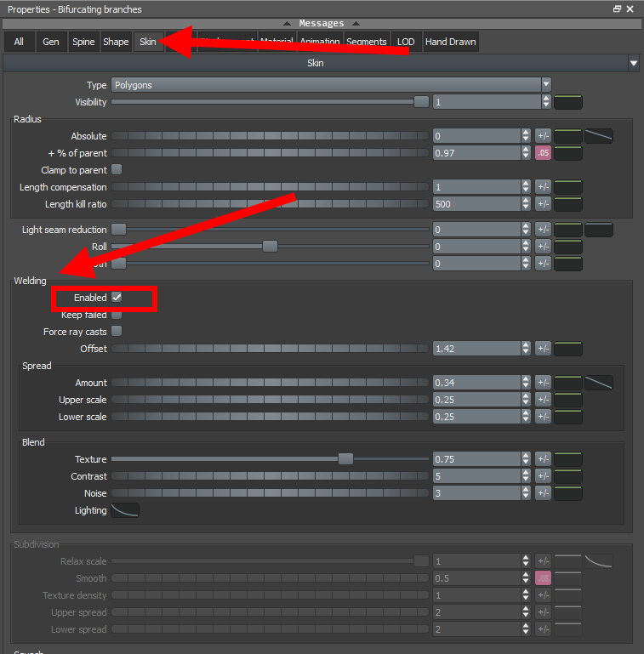Open the Absolute radius profile curve
Viewport: 644px width, 654px height.
599,136
